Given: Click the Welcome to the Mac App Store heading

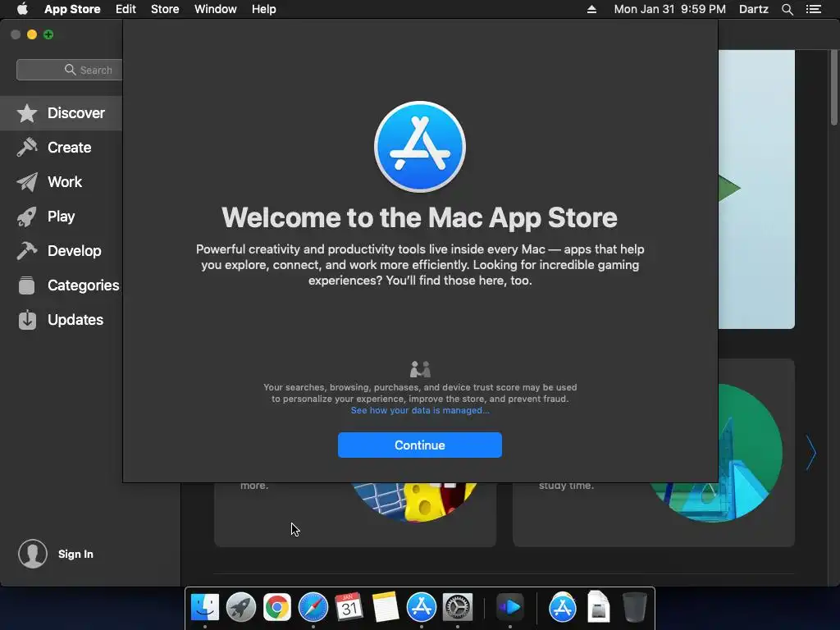Looking at the screenshot, I should coord(420,217).
